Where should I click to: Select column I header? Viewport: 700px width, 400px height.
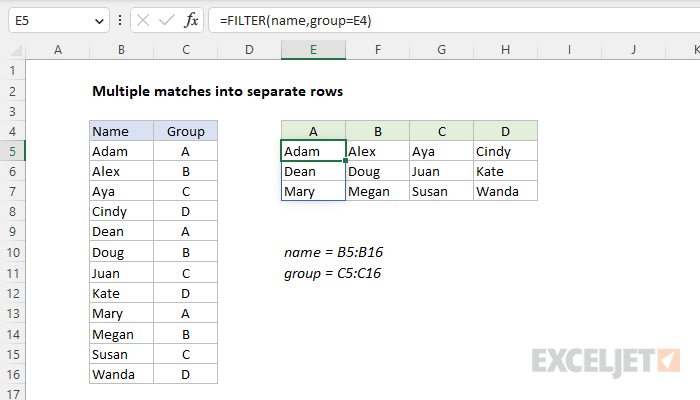tap(569, 50)
